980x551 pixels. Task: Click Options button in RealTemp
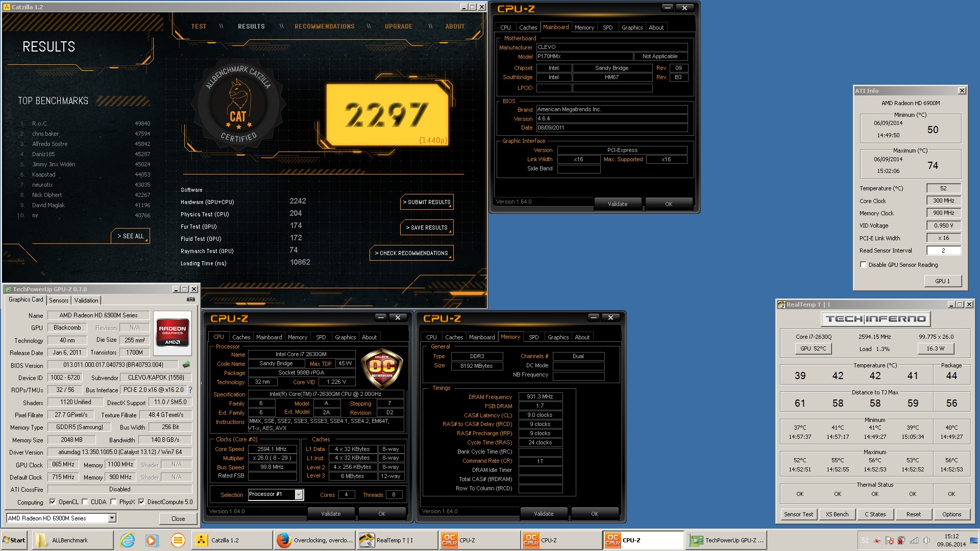pyautogui.click(x=951, y=514)
